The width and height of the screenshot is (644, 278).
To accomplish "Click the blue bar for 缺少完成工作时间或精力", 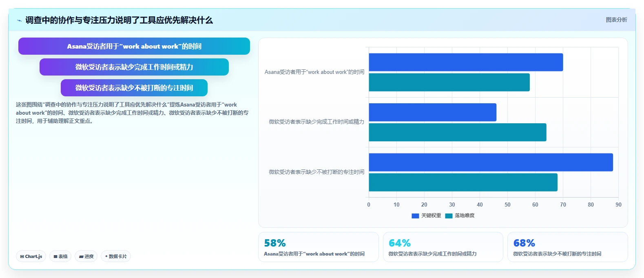I will coord(432,112).
